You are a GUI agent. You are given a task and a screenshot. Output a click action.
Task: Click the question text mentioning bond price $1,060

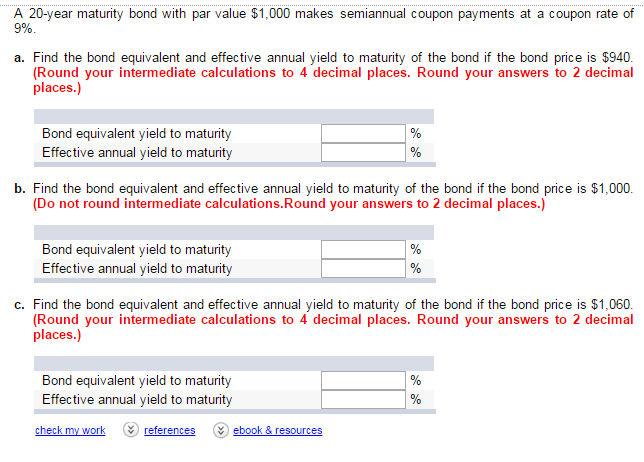click(x=333, y=305)
